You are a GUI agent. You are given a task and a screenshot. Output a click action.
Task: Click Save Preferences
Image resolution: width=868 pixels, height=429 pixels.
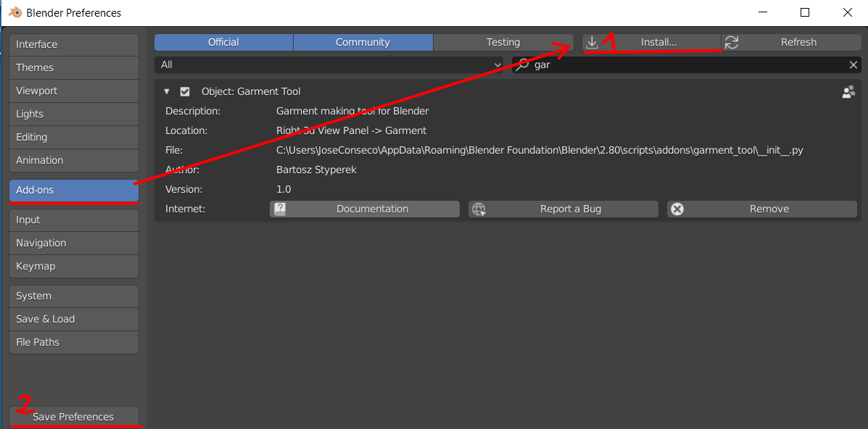[74, 417]
